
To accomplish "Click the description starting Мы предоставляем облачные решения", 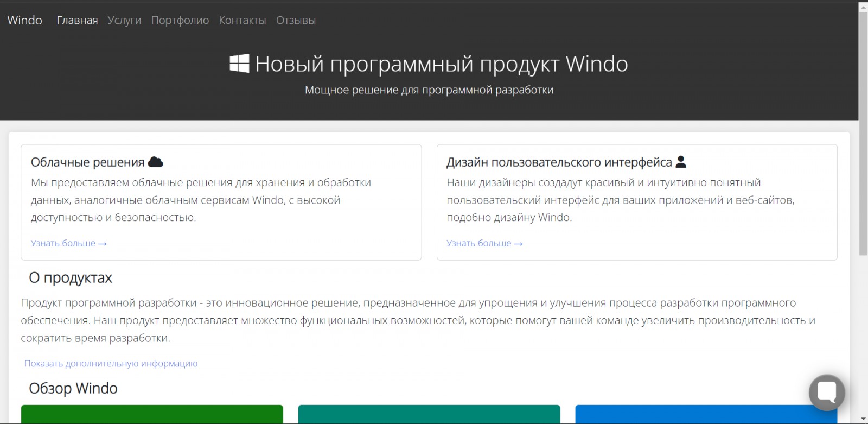I will click(201, 200).
